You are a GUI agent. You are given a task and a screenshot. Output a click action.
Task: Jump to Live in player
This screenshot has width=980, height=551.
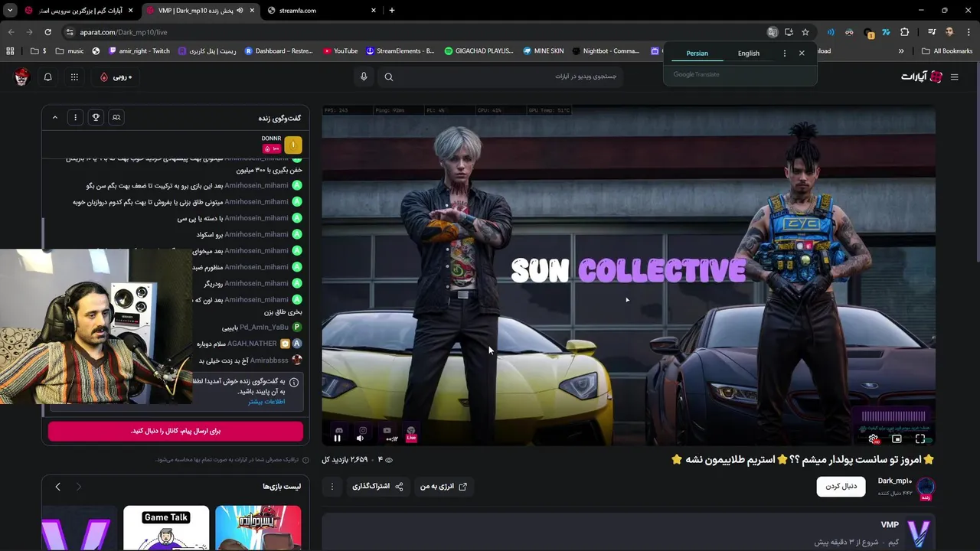(x=411, y=439)
